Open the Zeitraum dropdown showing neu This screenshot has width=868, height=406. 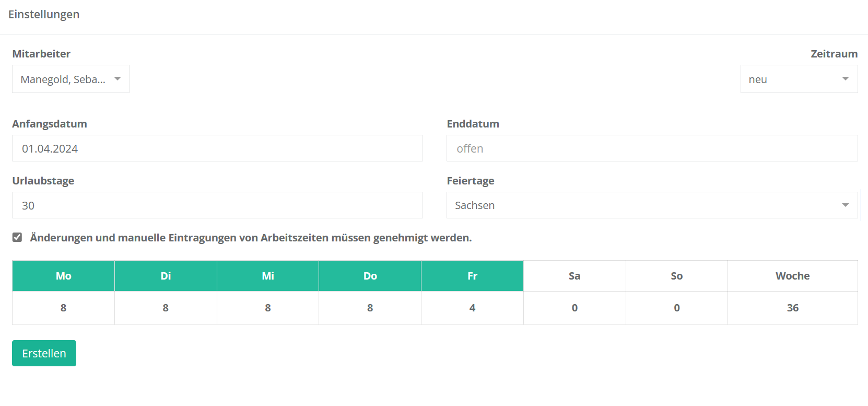(x=799, y=79)
